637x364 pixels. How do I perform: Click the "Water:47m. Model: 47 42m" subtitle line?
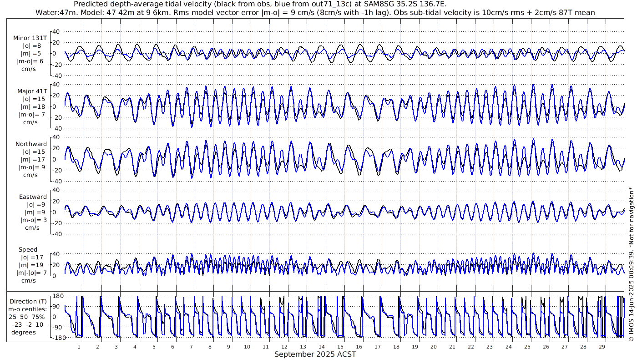click(315, 12)
